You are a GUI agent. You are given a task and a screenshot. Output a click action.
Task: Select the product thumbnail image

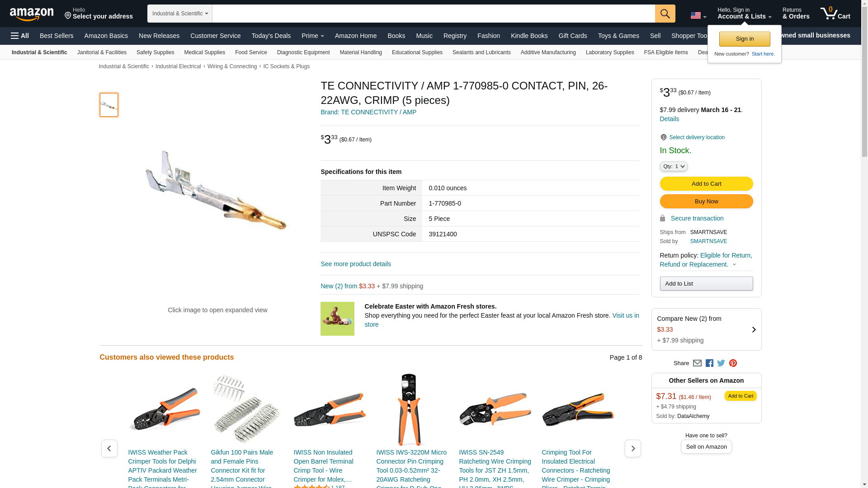point(109,105)
